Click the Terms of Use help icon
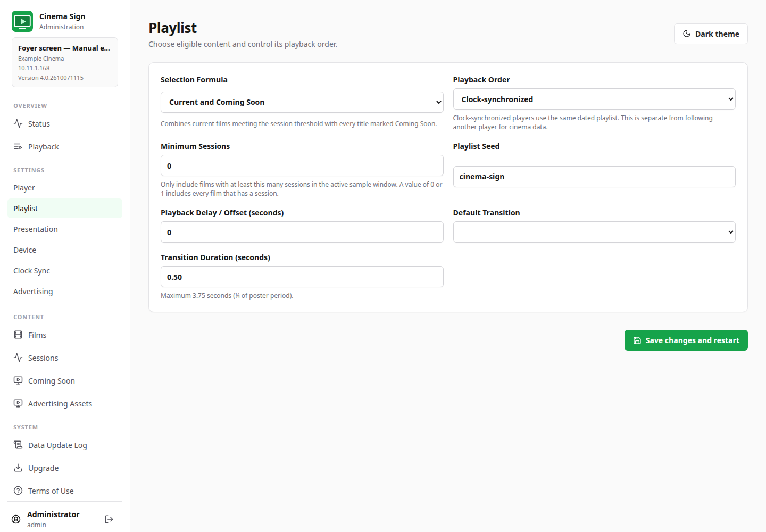 click(x=18, y=491)
